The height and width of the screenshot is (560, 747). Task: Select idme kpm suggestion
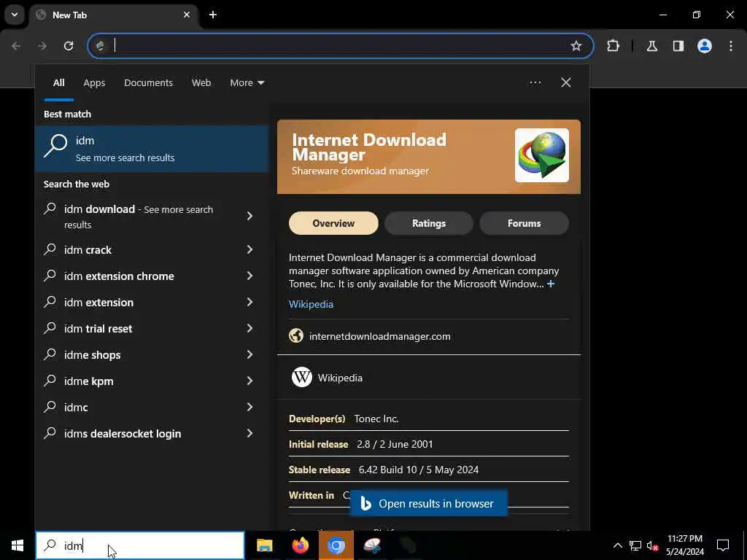point(88,381)
